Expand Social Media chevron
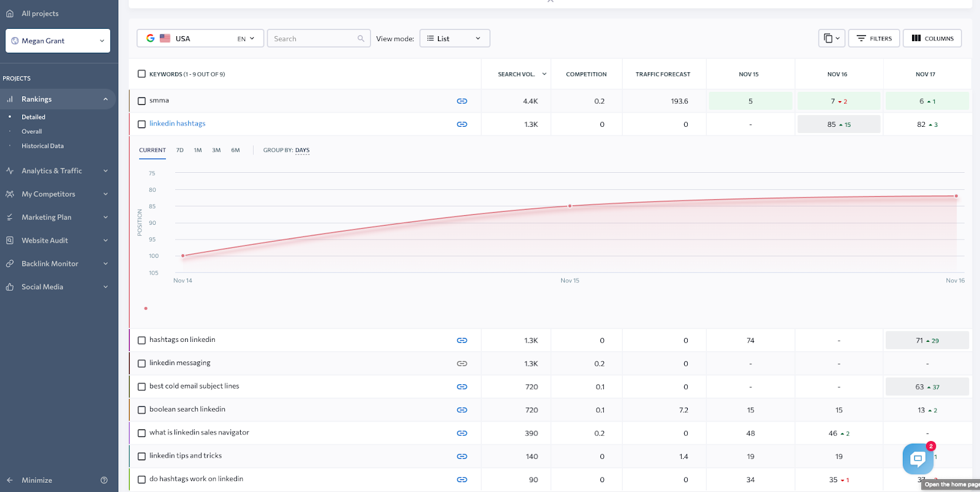Viewport: 980px width, 492px height. 105,287
